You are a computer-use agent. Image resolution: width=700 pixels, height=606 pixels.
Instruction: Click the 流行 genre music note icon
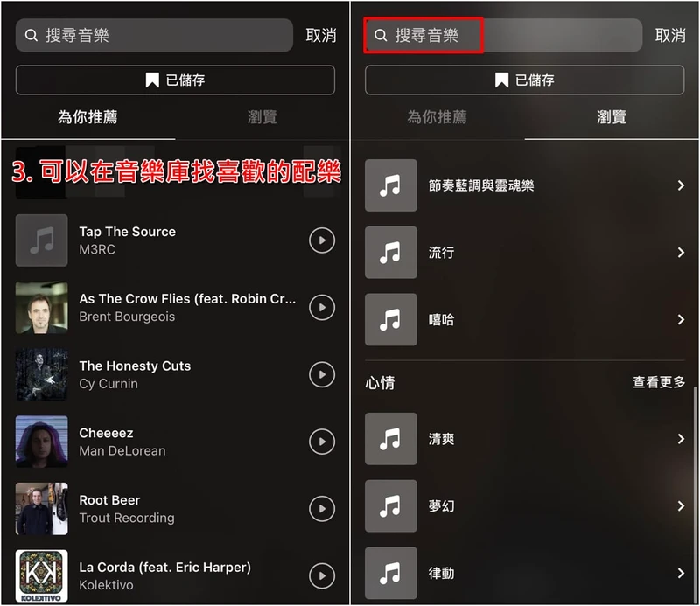(391, 253)
